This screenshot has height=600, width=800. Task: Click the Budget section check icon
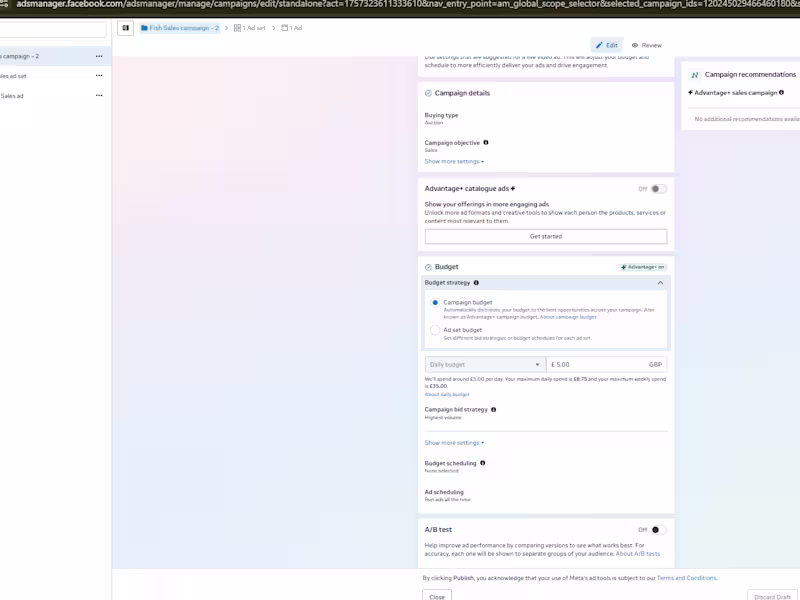[x=428, y=267]
